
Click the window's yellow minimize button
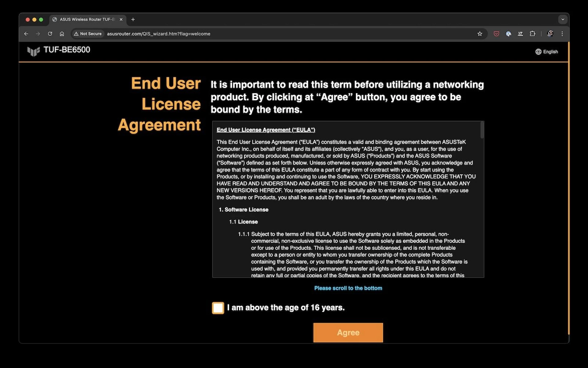(x=34, y=19)
